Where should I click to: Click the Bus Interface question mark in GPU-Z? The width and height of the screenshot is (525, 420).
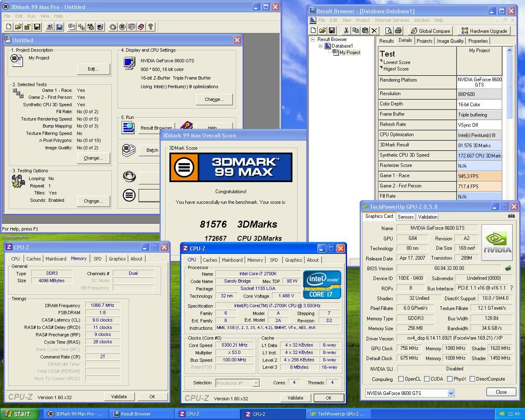511,288
